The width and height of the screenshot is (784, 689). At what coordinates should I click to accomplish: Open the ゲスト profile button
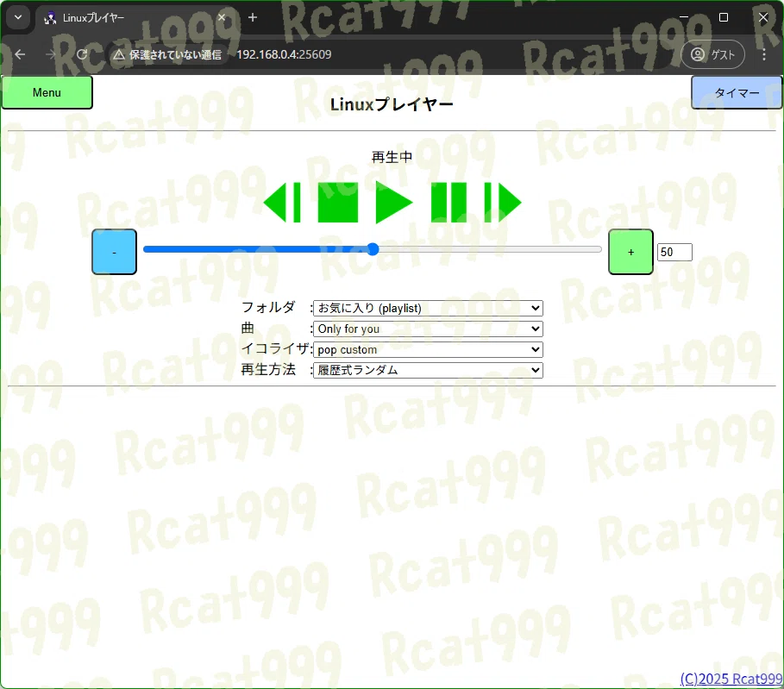[713, 54]
